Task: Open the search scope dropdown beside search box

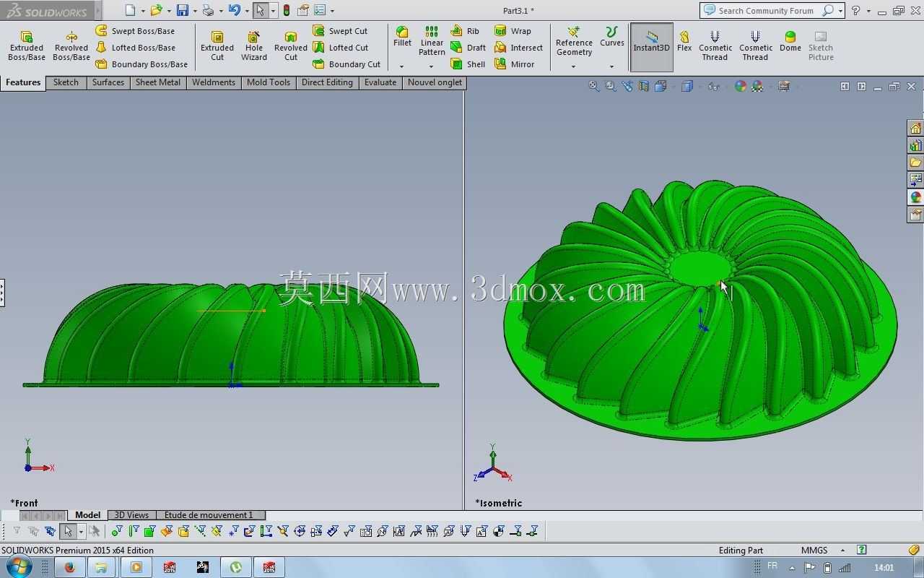Action: click(841, 11)
